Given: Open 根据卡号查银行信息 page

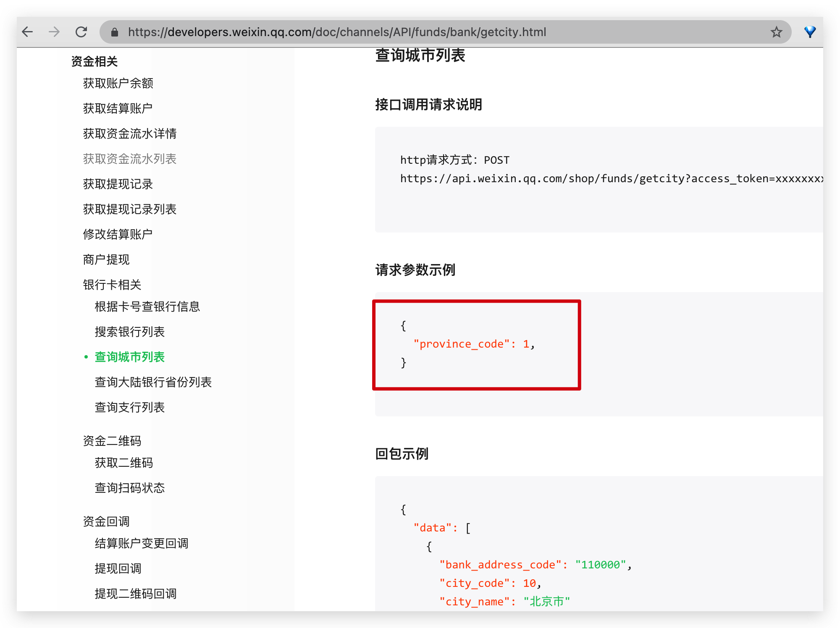Looking at the screenshot, I should click(147, 307).
